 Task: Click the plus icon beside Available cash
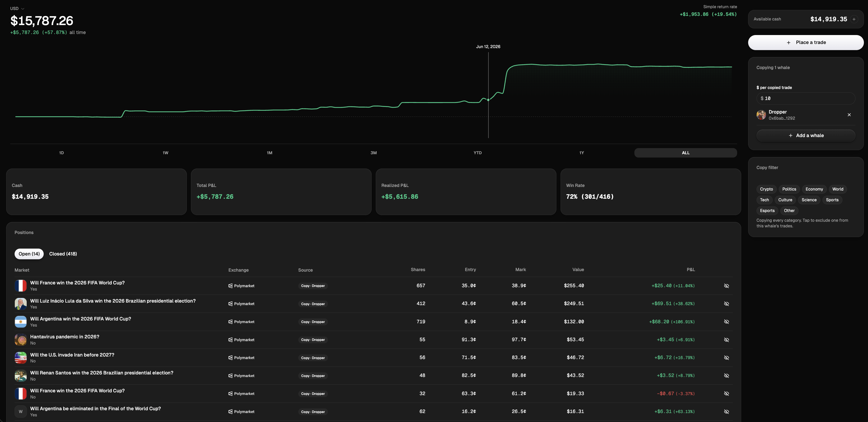854,19
